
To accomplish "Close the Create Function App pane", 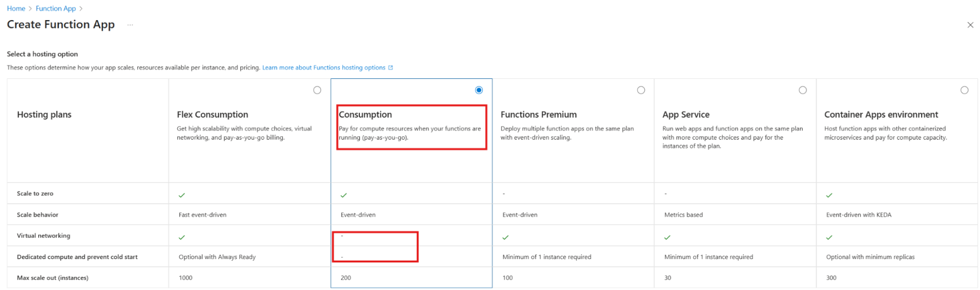I will (970, 25).
